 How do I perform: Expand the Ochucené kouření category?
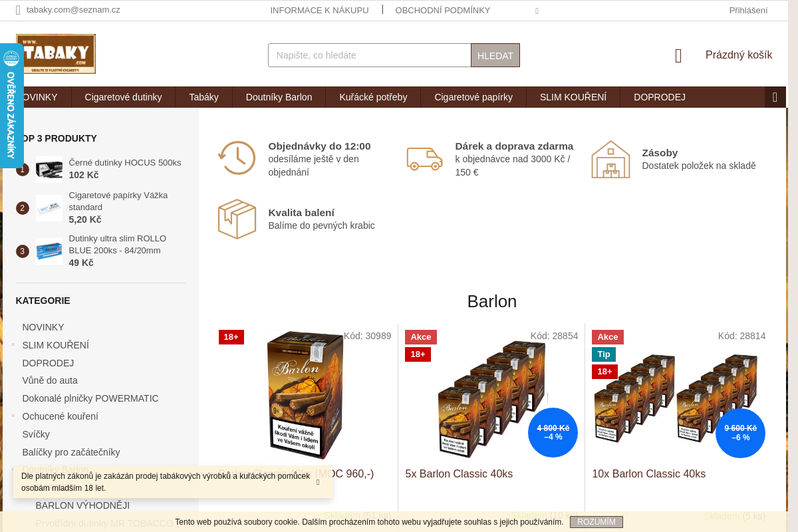(11, 416)
